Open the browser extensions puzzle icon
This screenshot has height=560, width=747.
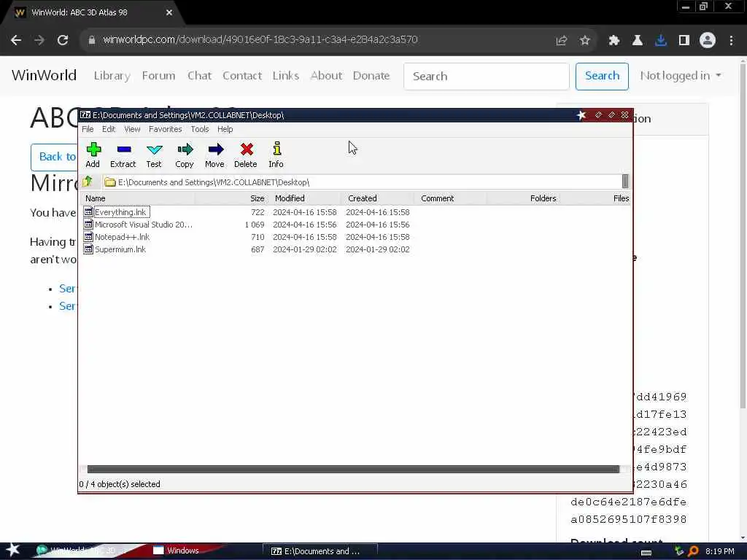point(614,41)
